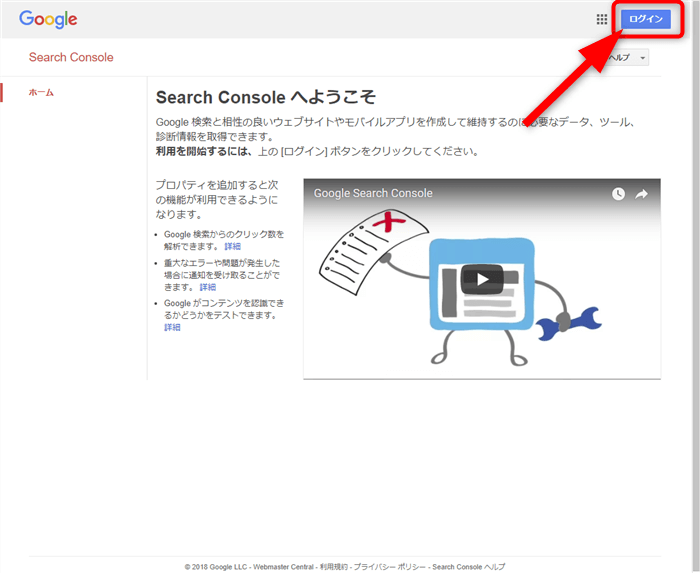Click the Search Console header title

point(71,58)
